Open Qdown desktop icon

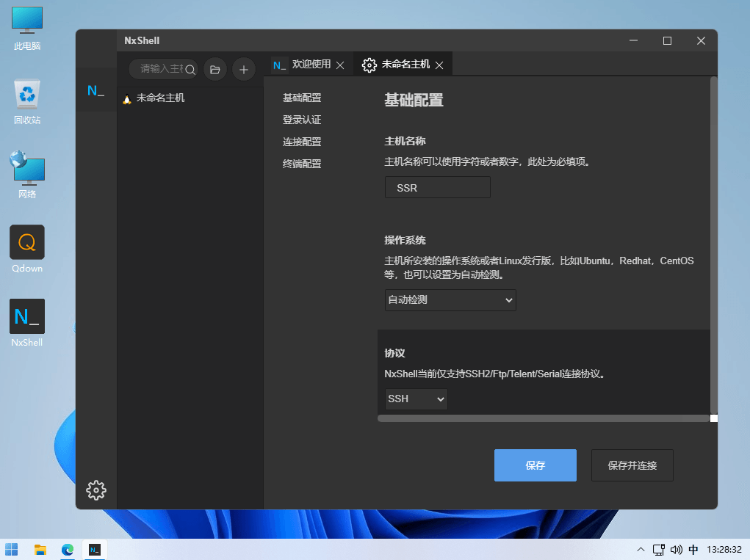[x=27, y=250]
